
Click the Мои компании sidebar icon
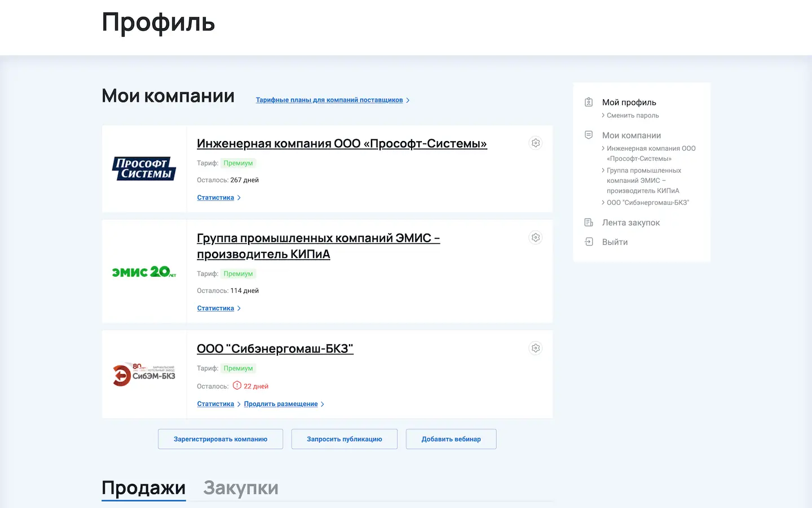(589, 135)
